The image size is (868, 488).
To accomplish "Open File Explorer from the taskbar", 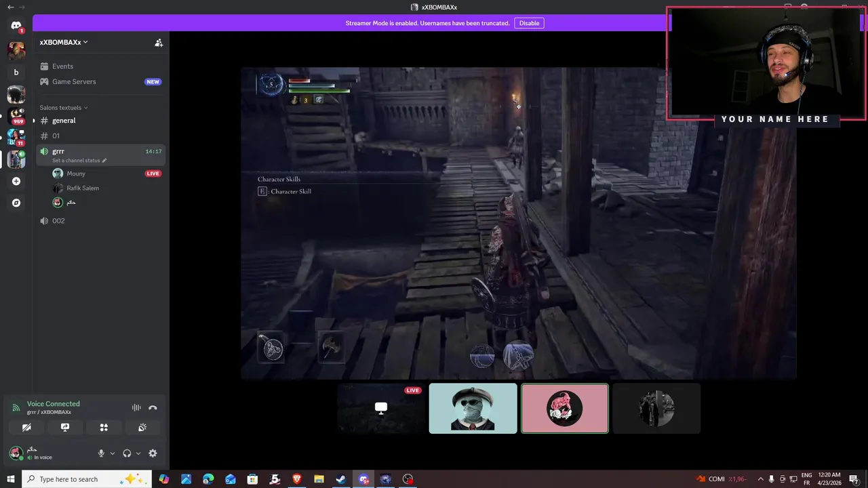I will coord(319,479).
